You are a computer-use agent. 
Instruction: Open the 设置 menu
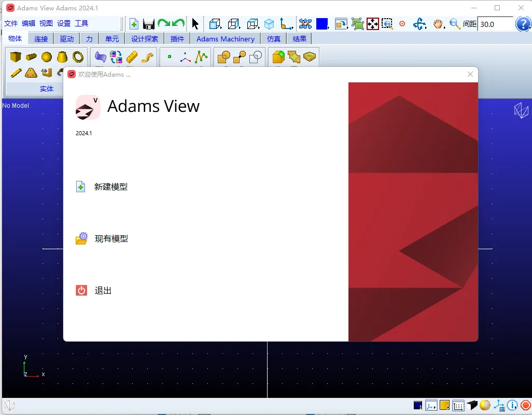click(64, 23)
